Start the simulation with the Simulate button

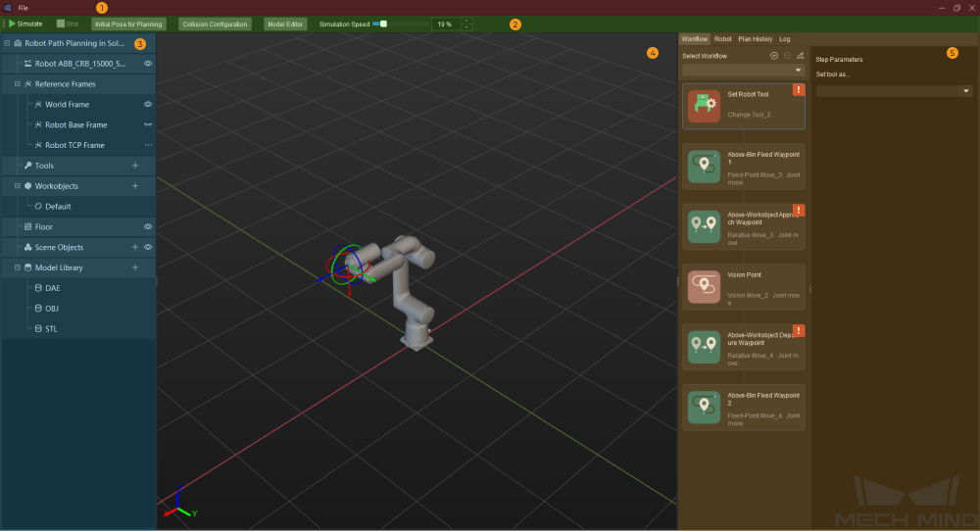25,24
